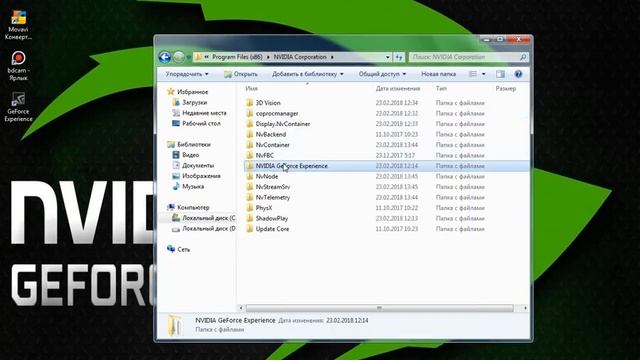The height and width of the screenshot is (360, 640).
Task: Select the 3D Vision folder icon
Action: pyautogui.click(x=249, y=102)
